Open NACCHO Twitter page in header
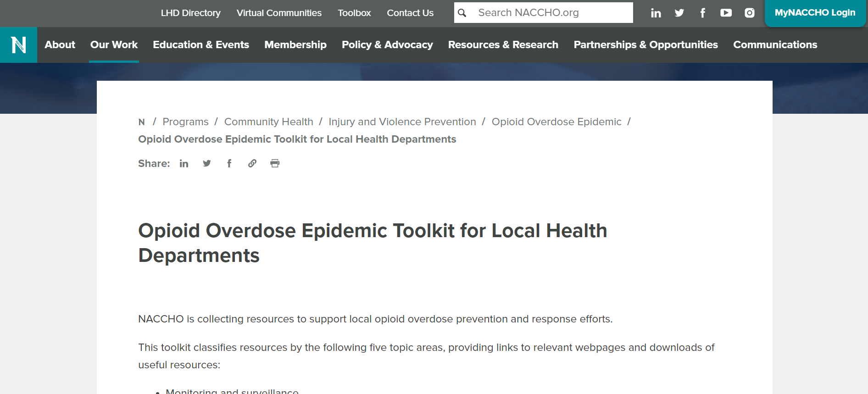Screen dimensions: 868x394 click(679, 13)
